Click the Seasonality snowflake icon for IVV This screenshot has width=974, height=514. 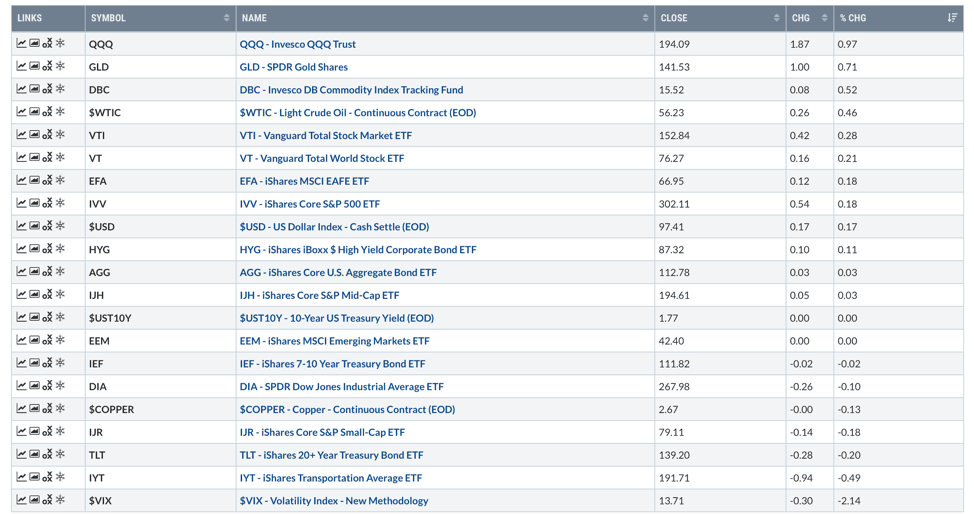tap(60, 203)
